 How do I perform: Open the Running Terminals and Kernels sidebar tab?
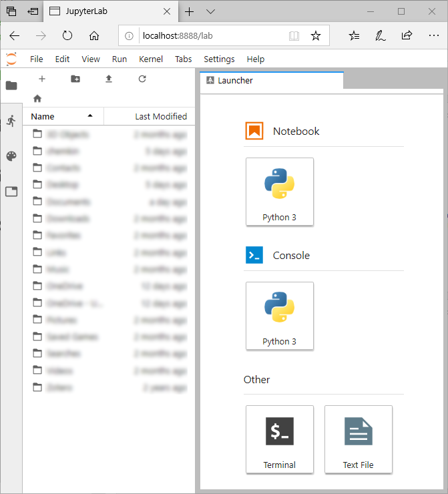click(x=11, y=121)
